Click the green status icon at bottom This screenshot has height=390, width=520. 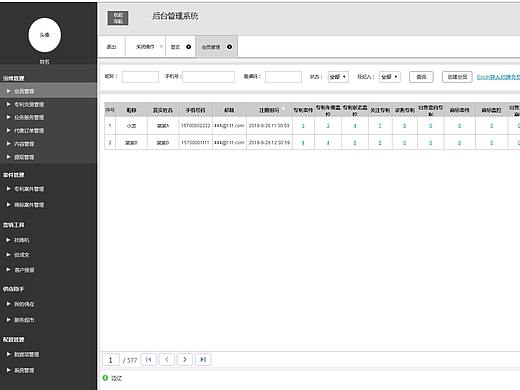pos(105,378)
